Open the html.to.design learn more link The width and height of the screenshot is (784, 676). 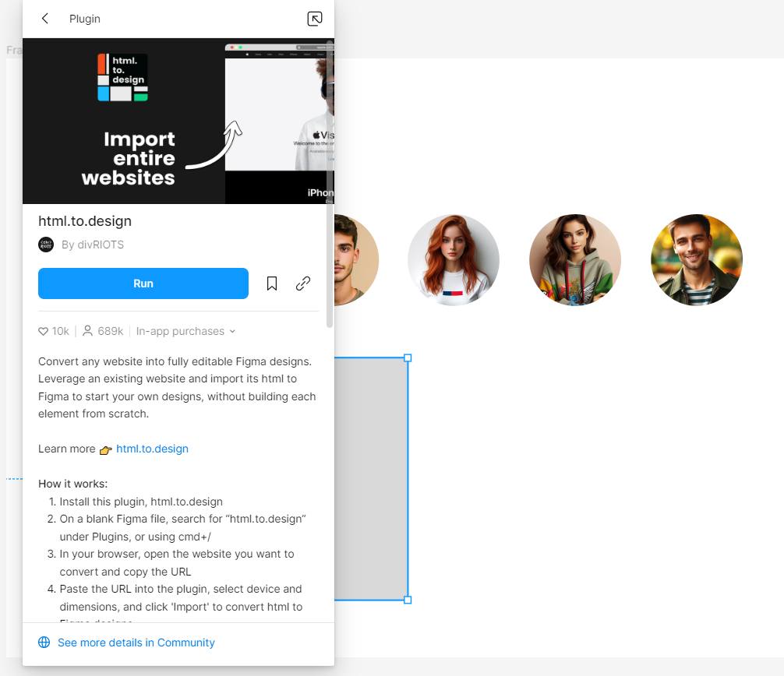click(152, 449)
